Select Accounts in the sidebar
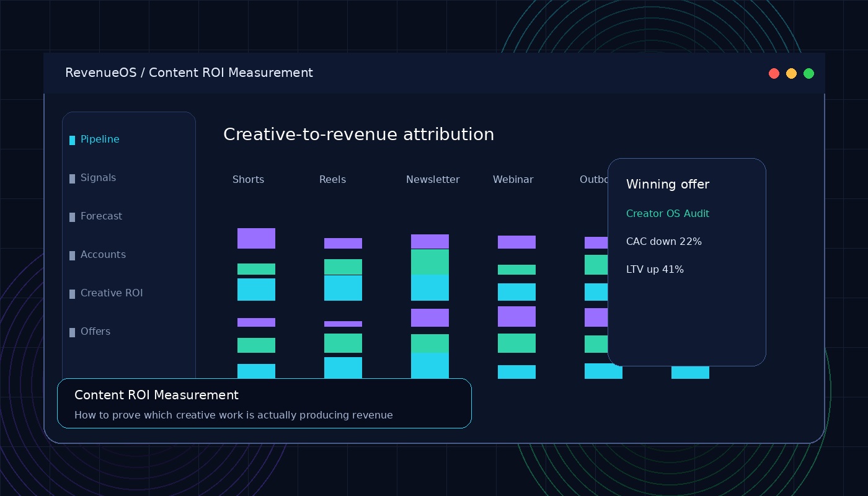The width and height of the screenshot is (868, 496). pos(97,255)
